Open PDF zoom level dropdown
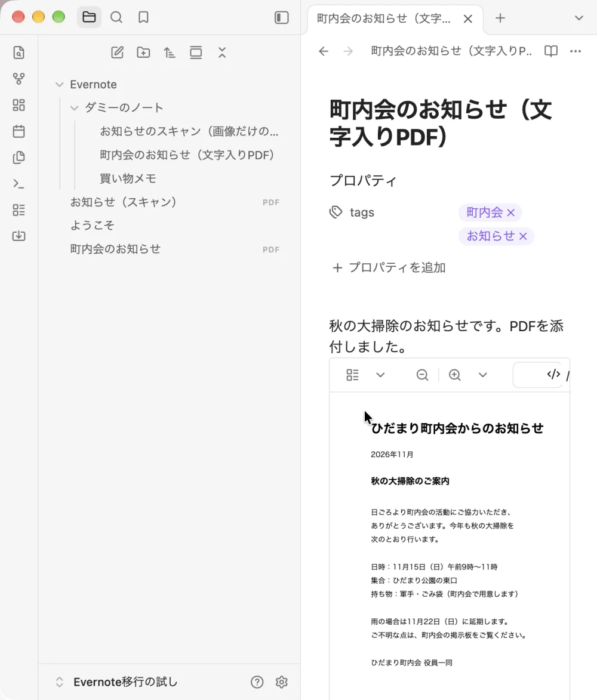Image resolution: width=597 pixels, height=700 pixels. 483,375
